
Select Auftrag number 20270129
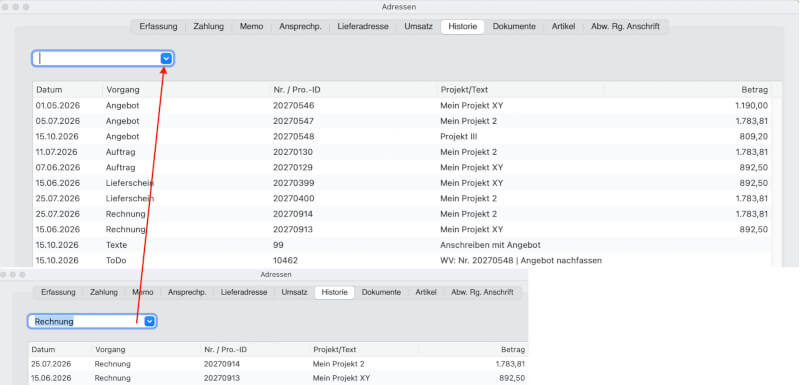point(293,167)
